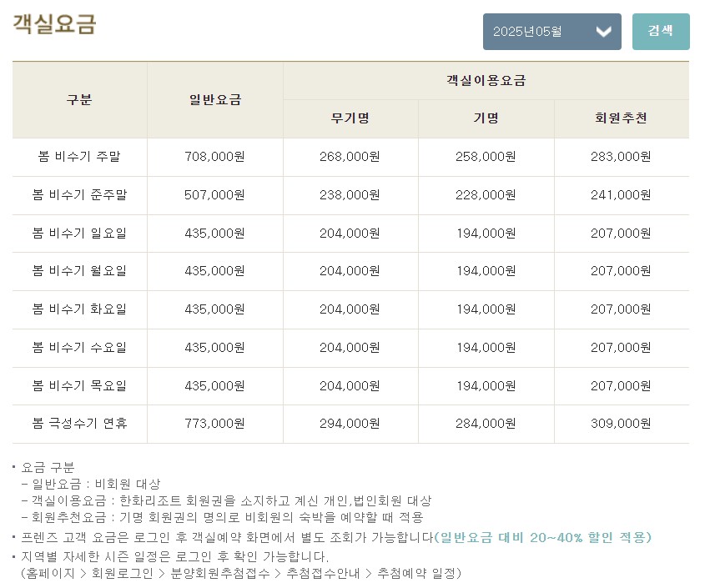Select the 기명 column header
Screen dimensions: 715x588
click(x=486, y=118)
